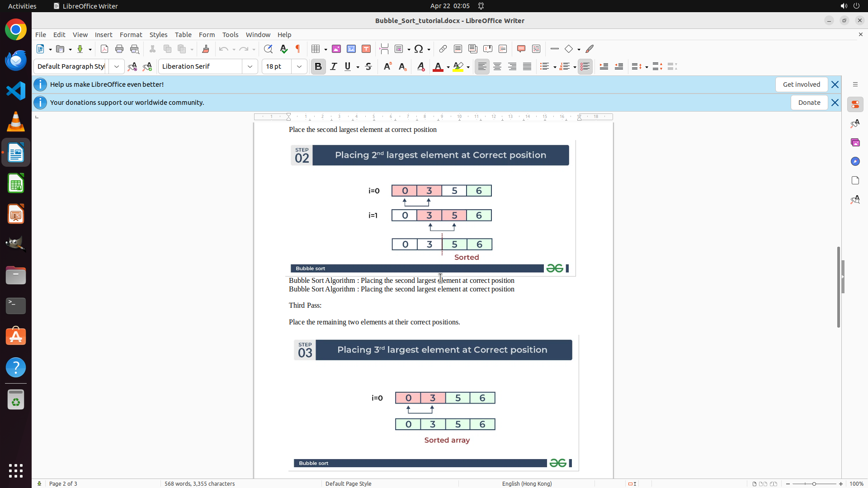Click the zoom slider in status bar
Screen dimensions: 868x488
[814, 483]
